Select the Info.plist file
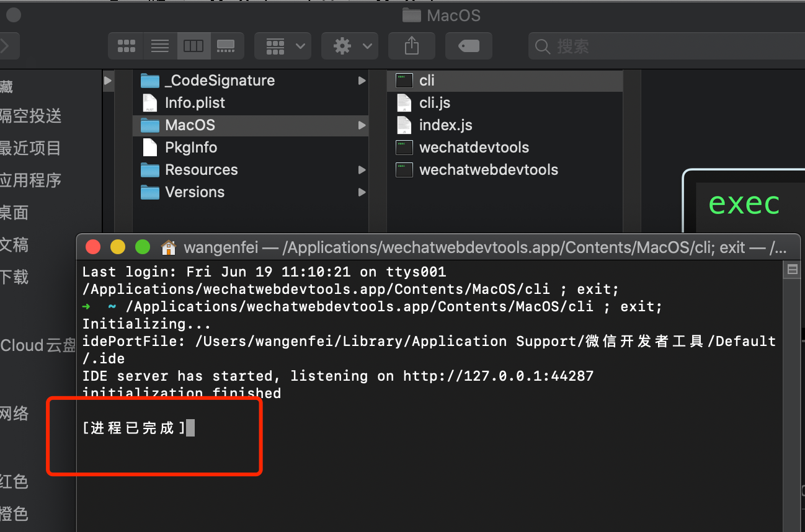The height and width of the screenshot is (532, 805). (251, 103)
